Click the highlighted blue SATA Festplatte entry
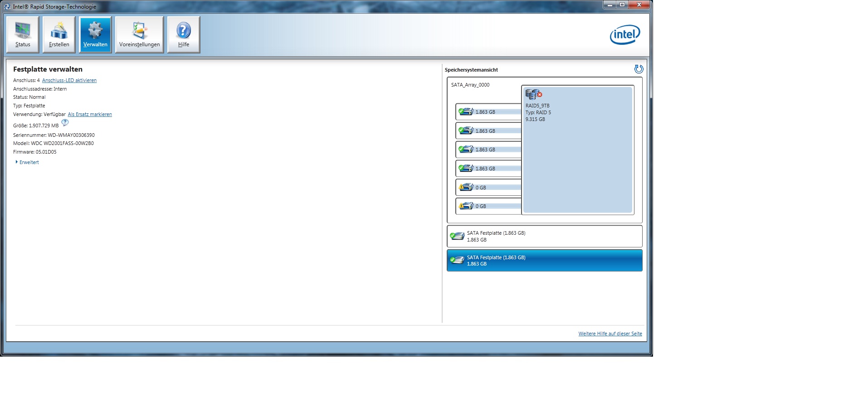Image resolution: width=868 pixels, height=416 pixels. (x=545, y=261)
